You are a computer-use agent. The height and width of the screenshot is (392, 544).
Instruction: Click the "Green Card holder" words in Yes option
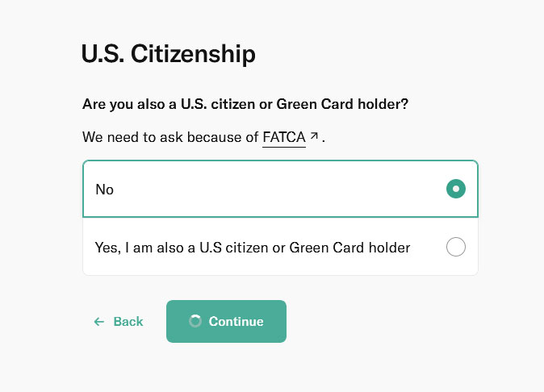pos(349,248)
